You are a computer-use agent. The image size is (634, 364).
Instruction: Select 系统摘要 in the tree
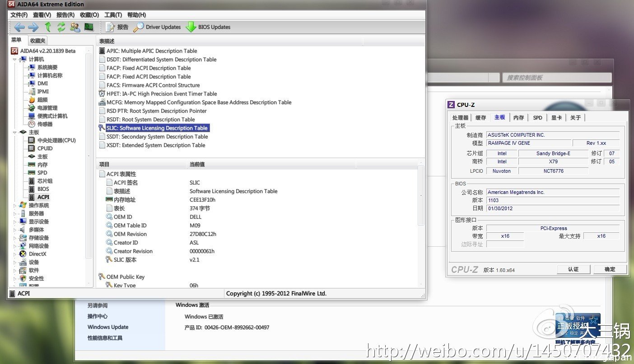(x=47, y=67)
